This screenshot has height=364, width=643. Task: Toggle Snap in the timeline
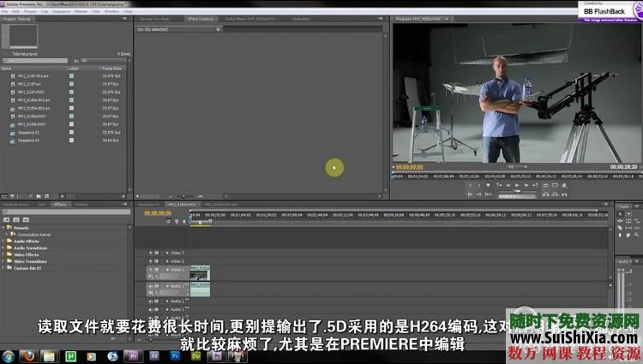click(x=168, y=222)
